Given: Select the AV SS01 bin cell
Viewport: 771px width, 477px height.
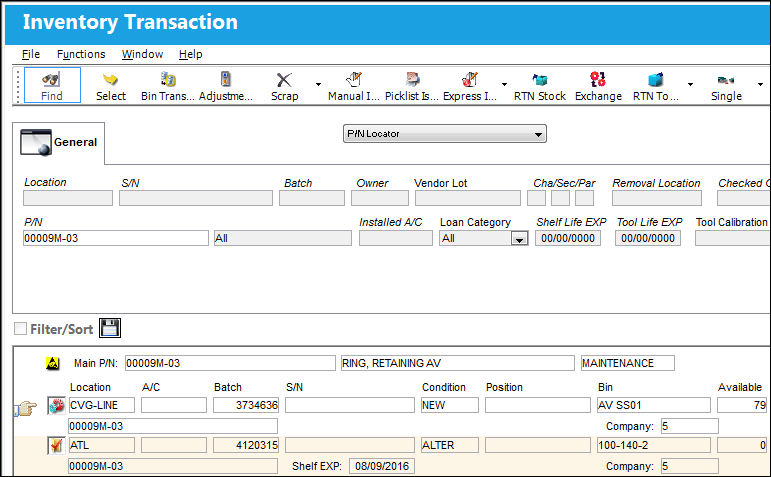Looking at the screenshot, I should tap(654, 405).
